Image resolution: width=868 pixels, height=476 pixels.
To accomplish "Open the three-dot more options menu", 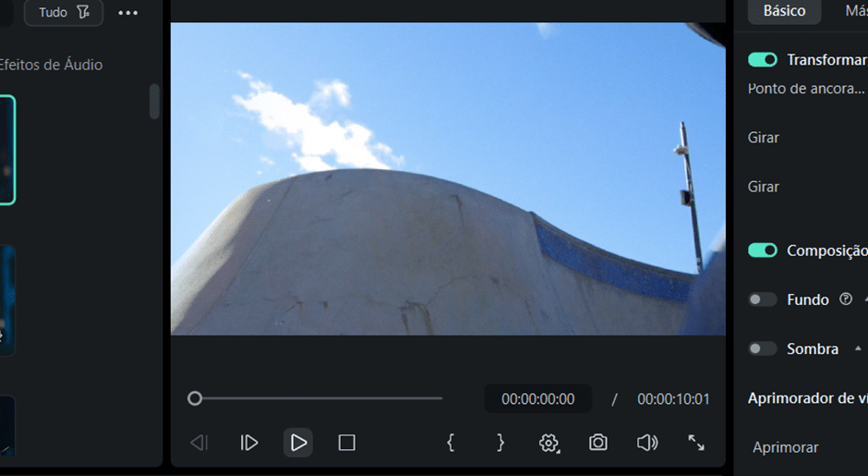I will [128, 13].
